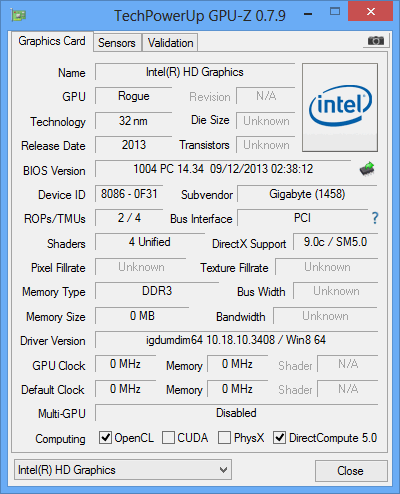Click the Subvendor field Gigabyte (1458)

pyautogui.click(x=307, y=194)
